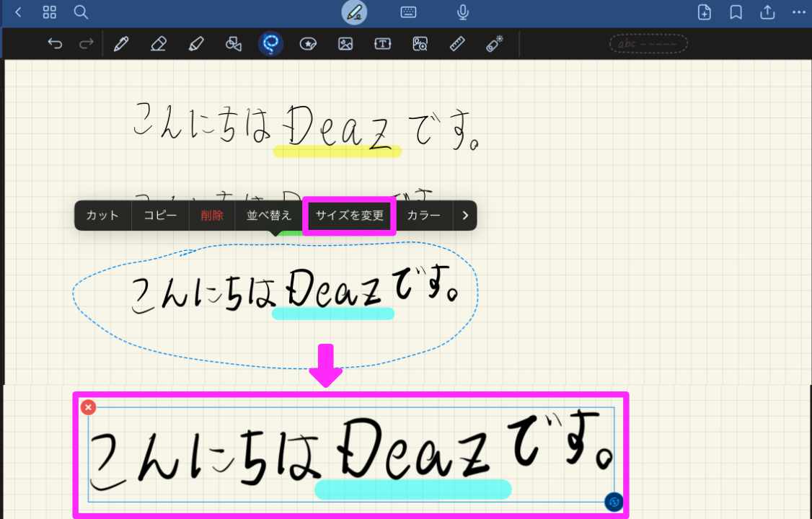Open the More options ellipsis menu

pyautogui.click(x=799, y=12)
